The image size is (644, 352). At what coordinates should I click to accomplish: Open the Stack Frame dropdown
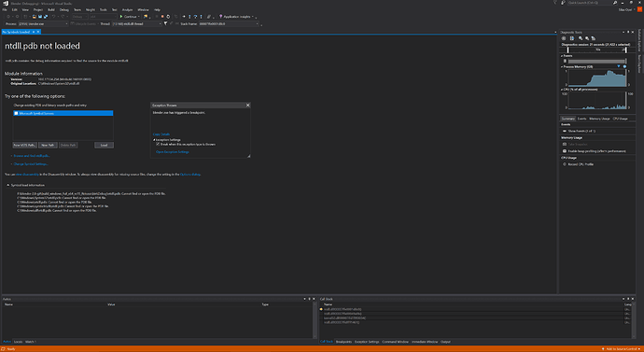click(x=257, y=24)
